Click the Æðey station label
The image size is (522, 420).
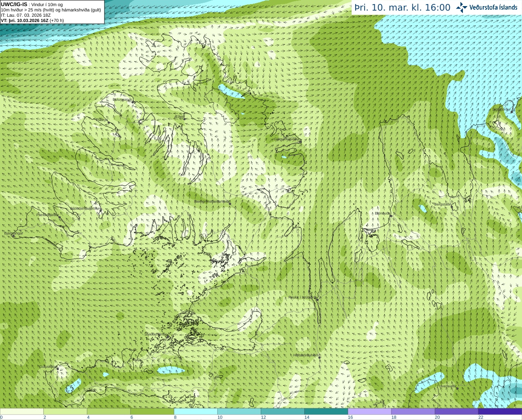click(x=179, y=117)
